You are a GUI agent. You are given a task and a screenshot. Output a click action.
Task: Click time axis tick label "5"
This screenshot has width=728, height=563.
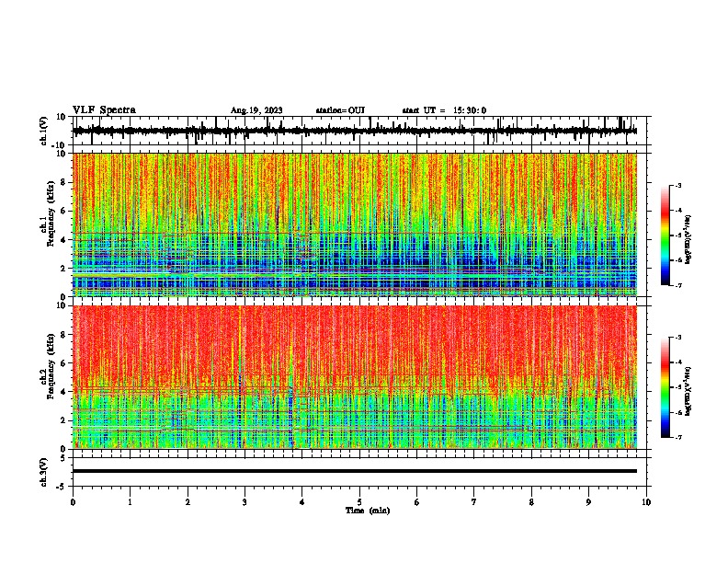pyautogui.click(x=359, y=502)
